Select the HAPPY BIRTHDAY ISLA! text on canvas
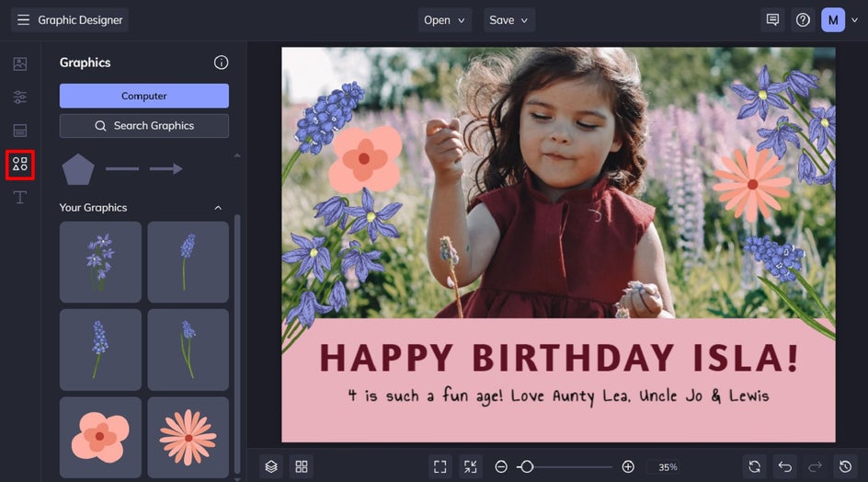 [559, 358]
